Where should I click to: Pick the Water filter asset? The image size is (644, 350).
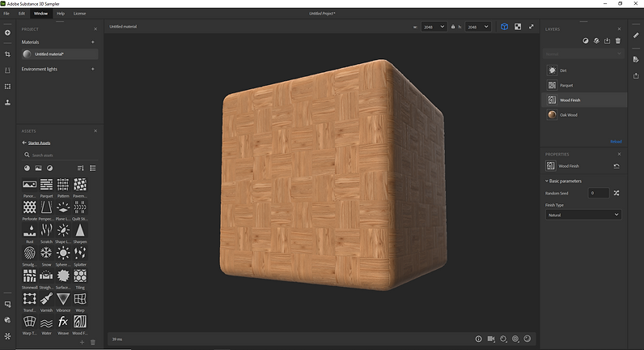click(x=46, y=322)
